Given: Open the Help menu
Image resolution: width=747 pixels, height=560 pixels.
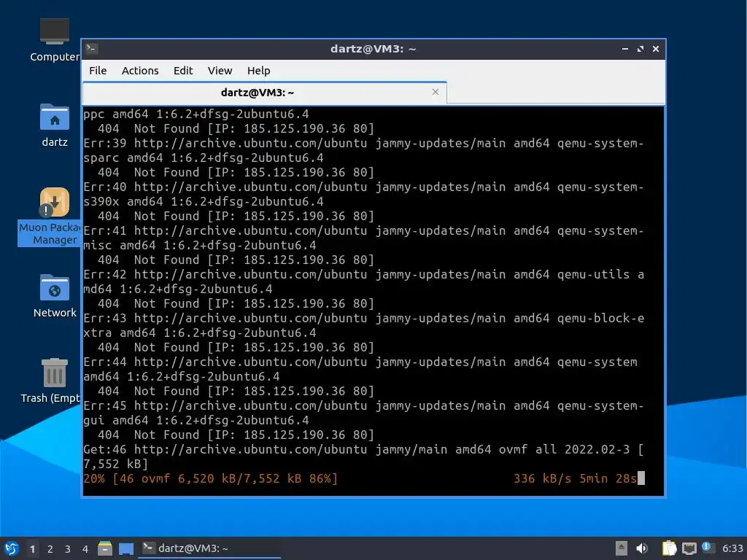Looking at the screenshot, I should tap(259, 71).
